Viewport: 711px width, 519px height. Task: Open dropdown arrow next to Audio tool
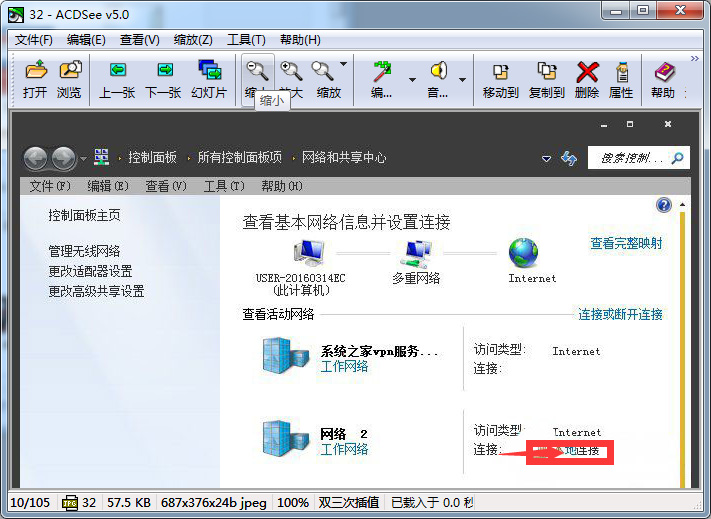(463, 80)
